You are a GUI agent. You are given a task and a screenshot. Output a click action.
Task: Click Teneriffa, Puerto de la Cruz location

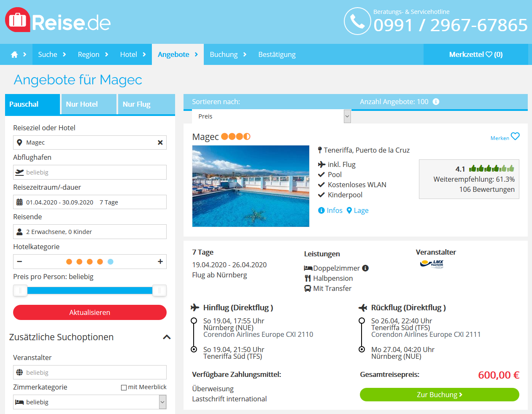[367, 150]
